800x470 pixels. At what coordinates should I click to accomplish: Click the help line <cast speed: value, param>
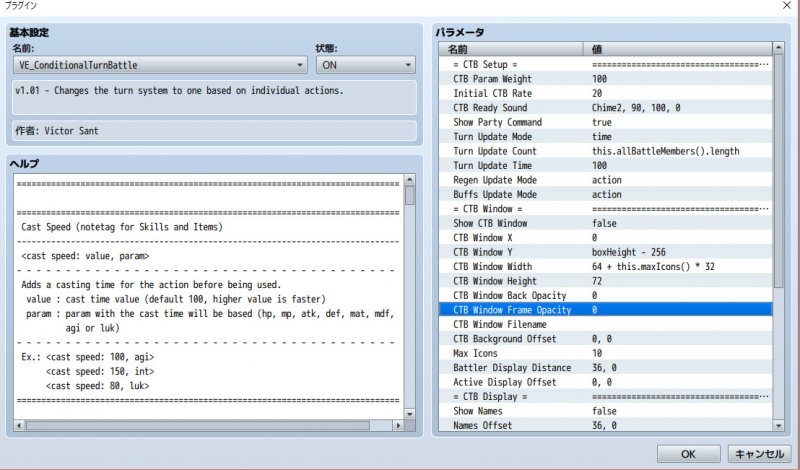85,256
